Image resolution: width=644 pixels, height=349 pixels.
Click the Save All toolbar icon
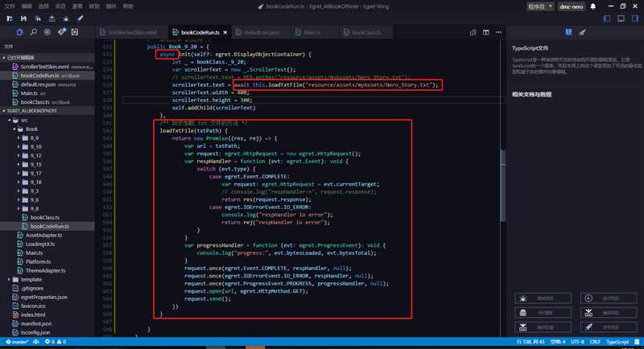(38, 18)
